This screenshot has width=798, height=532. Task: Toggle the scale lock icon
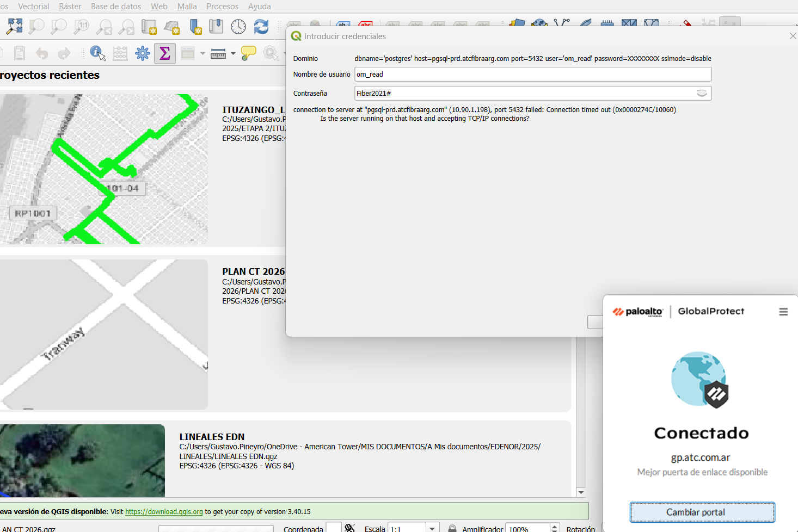[x=452, y=529]
